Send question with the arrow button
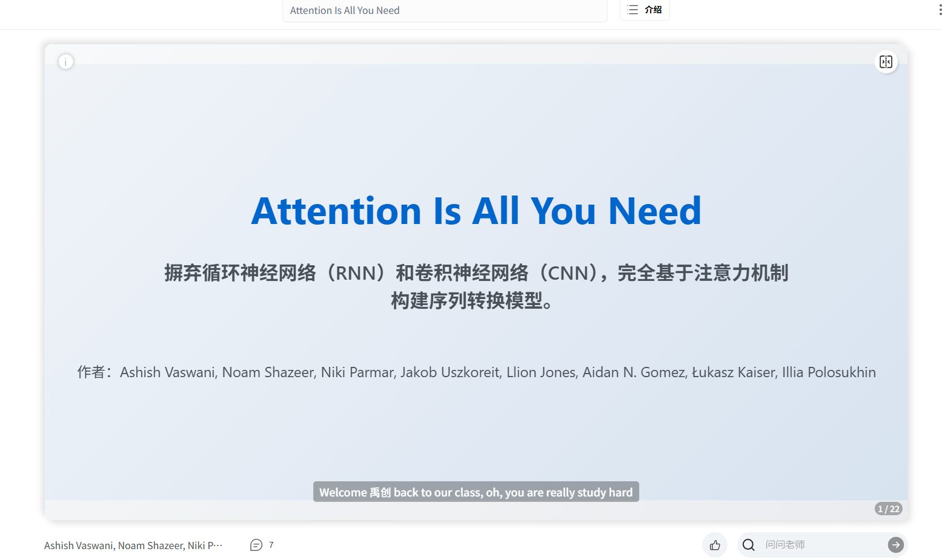Image resolution: width=942 pixels, height=560 pixels. pos(895,545)
